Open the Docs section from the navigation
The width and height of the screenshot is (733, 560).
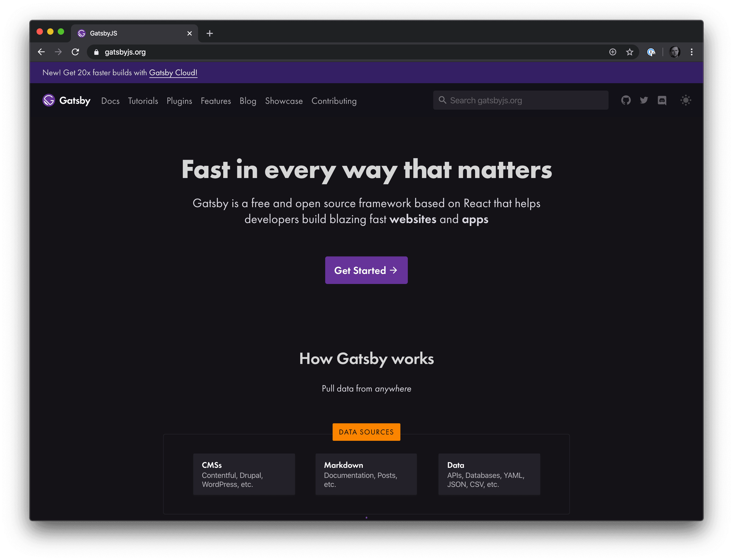coord(110,101)
